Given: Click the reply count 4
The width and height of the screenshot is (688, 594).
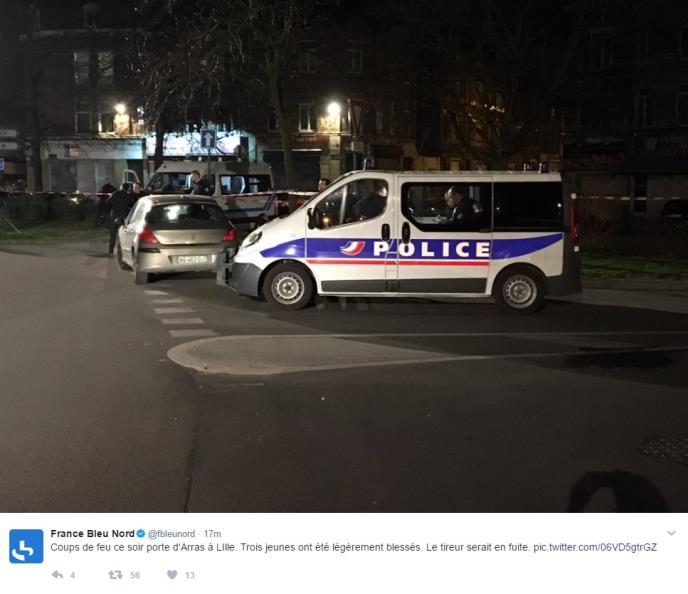Looking at the screenshot, I should coord(72,575).
